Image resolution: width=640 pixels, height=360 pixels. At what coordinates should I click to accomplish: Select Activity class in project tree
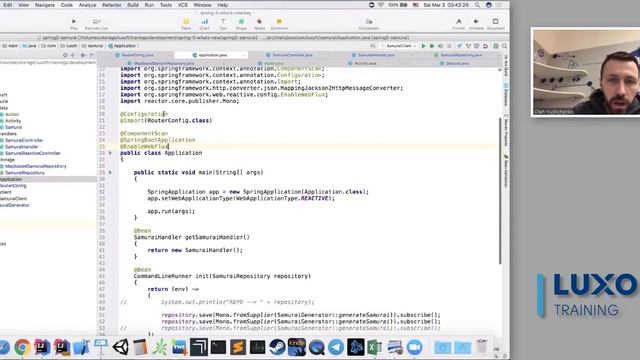point(13,121)
